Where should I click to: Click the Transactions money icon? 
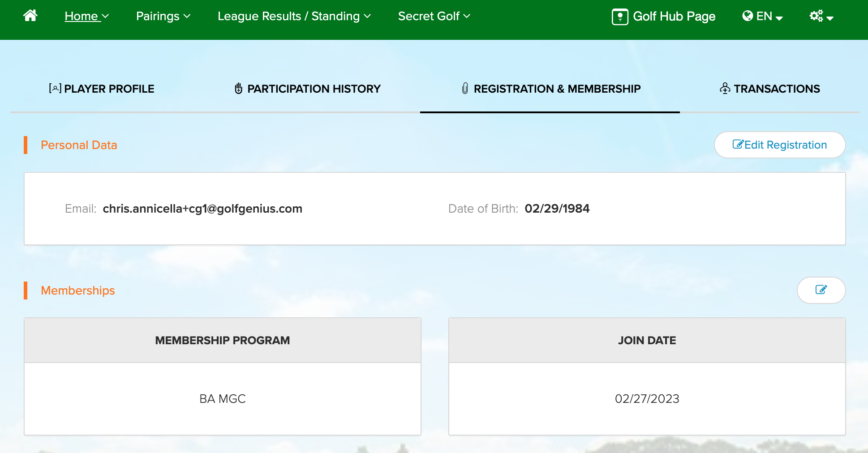[725, 88]
